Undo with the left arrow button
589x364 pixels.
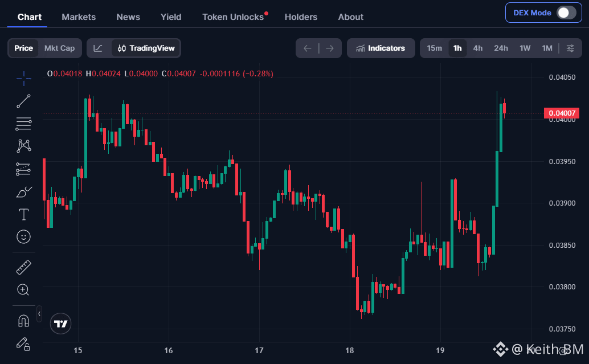tap(308, 48)
